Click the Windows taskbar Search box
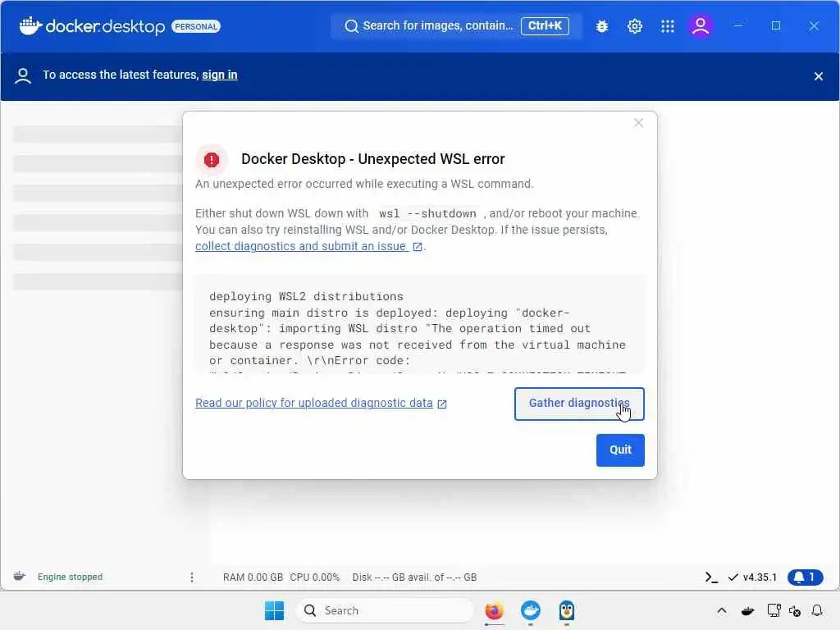840x630 pixels. pos(385,610)
